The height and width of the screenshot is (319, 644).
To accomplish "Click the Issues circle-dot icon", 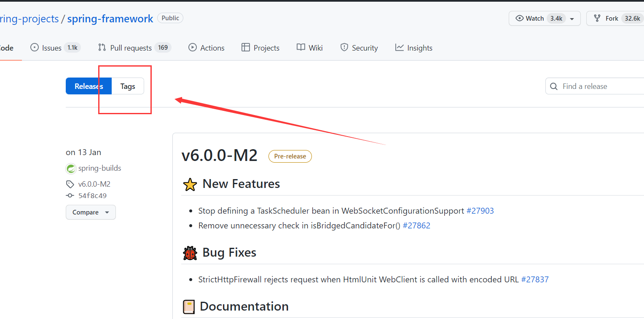I will tap(35, 47).
